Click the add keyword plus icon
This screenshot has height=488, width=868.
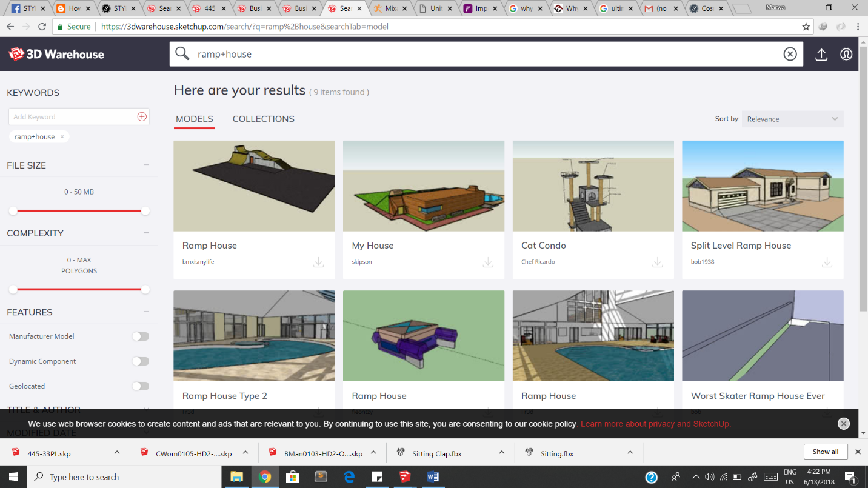pos(142,116)
